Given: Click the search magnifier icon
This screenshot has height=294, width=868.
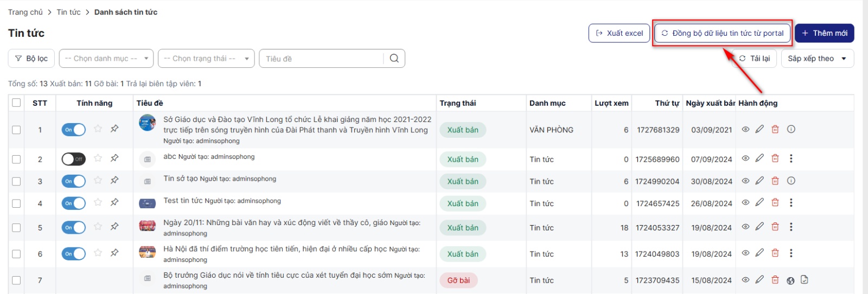Looking at the screenshot, I should click(x=394, y=59).
